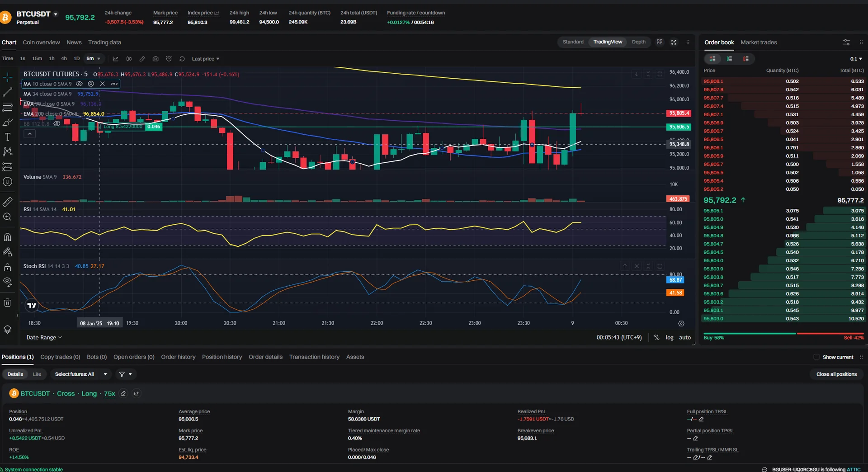This screenshot has width=868, height=472.
Task: Click the camera snapshot icon
Action: pos(156,59)
